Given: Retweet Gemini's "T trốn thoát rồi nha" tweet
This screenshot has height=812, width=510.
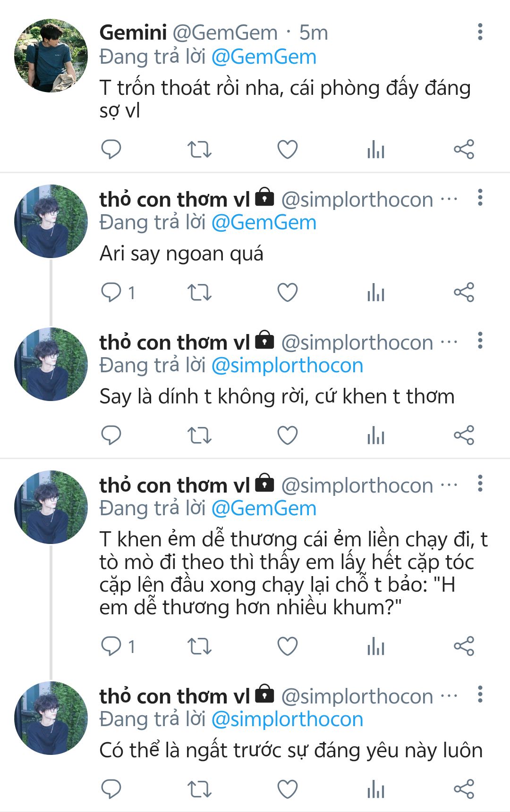Looking at the screenshot, I should (x=199, y=150).
